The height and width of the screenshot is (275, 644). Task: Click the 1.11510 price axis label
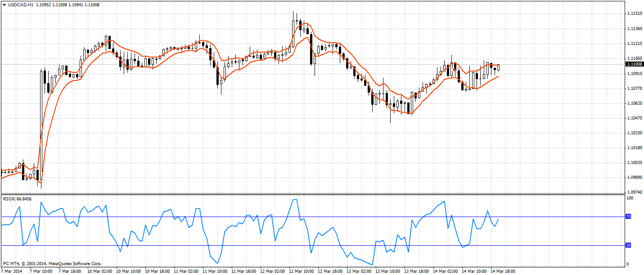click(634, 14)
